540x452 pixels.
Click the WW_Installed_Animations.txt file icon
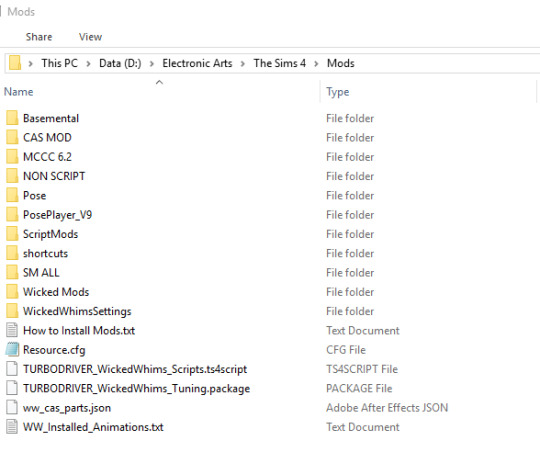12,427
